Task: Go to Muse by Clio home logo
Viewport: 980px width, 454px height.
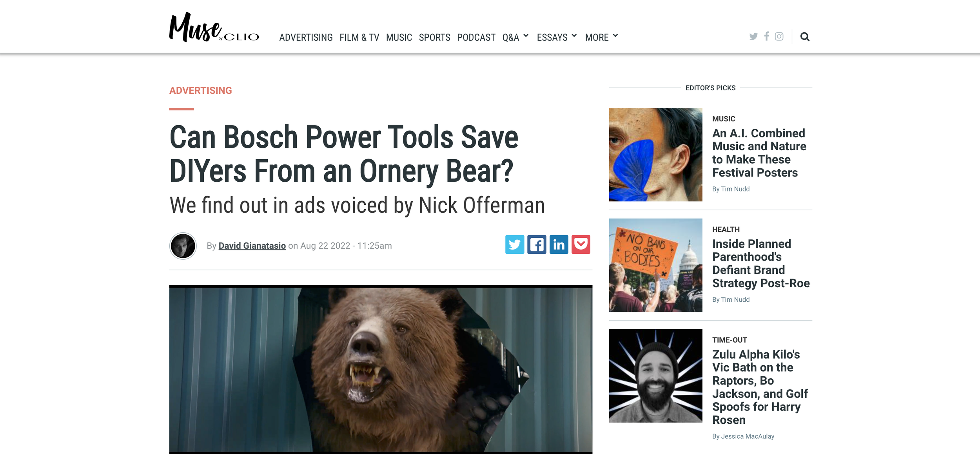Action: pyautogui.click(x=214, y=27)
